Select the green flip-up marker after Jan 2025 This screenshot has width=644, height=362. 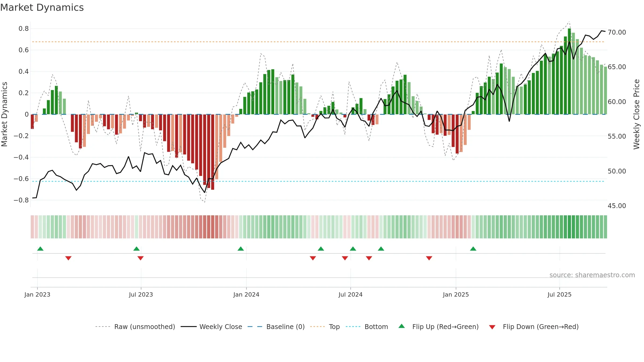coord(473,249)
